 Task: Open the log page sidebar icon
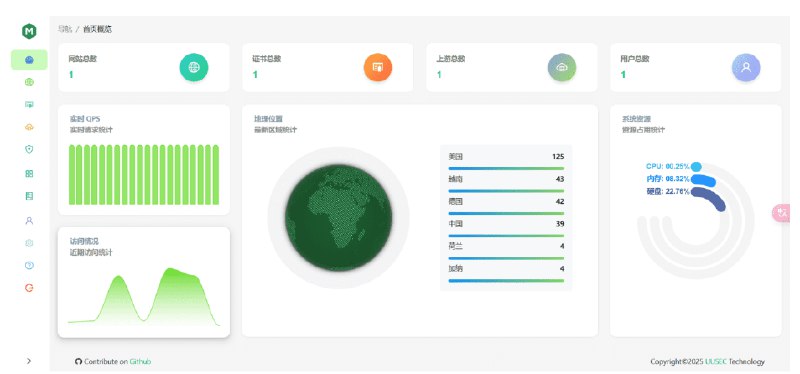(29, 196)
